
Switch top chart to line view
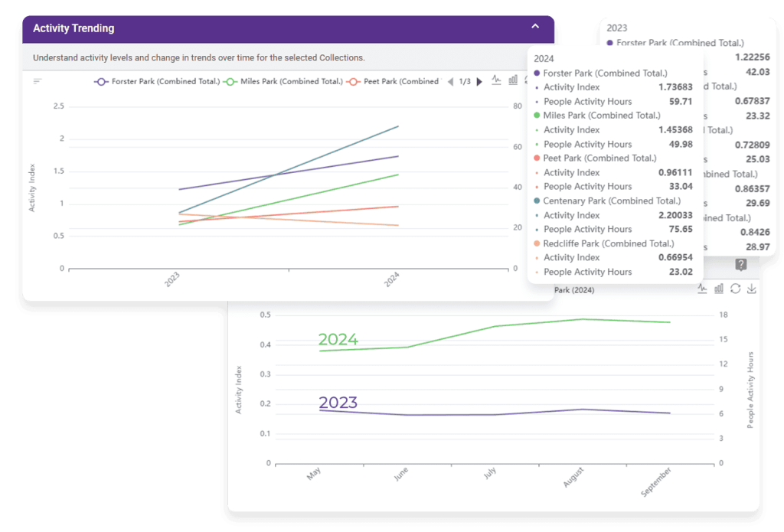click(496, 80)
